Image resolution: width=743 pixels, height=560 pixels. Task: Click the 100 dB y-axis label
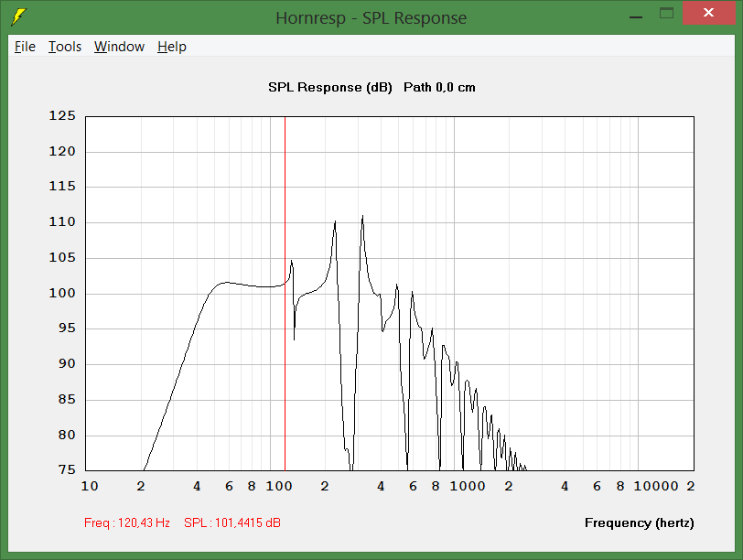click(x=62, y=293)
